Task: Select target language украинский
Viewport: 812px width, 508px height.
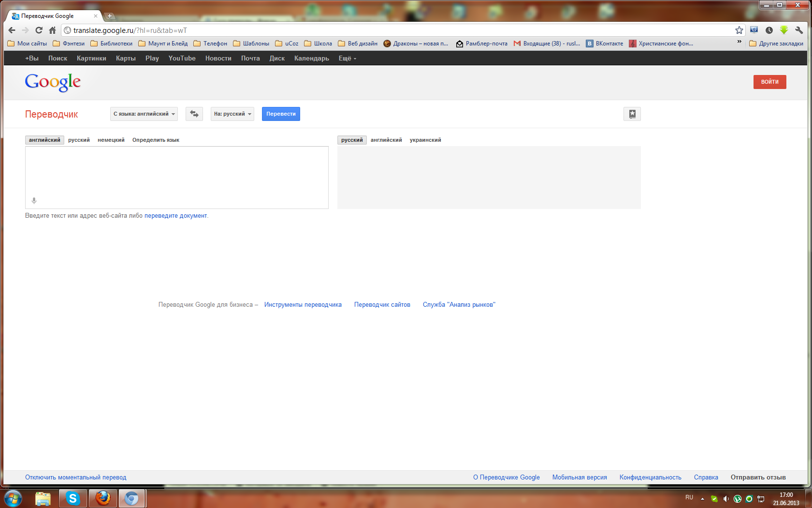Action: click(425, 140)
